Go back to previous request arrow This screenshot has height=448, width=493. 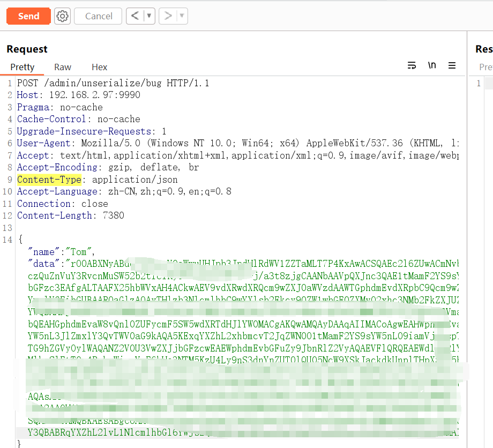coord(135,16)
